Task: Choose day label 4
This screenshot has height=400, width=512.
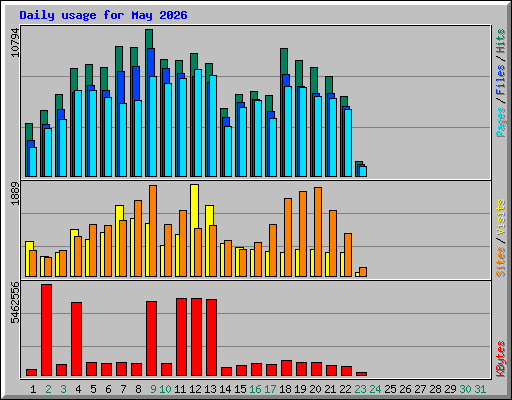Action: 78,389
